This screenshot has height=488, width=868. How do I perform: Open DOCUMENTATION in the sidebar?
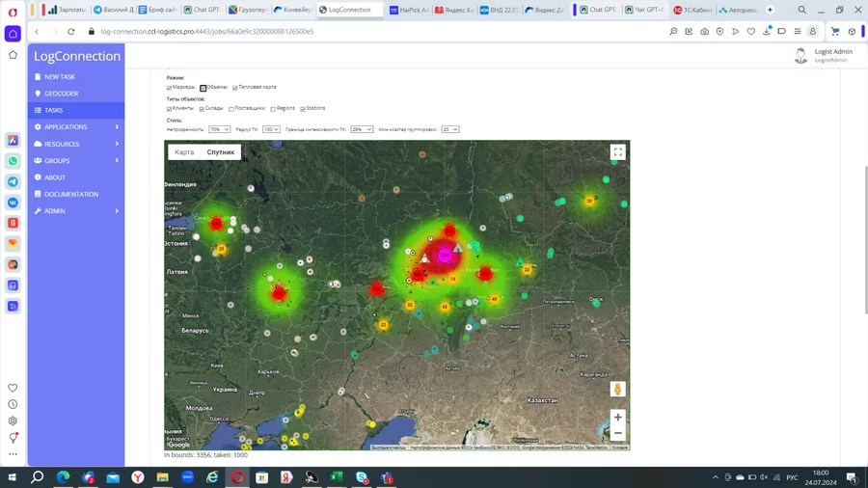point(70,194)
